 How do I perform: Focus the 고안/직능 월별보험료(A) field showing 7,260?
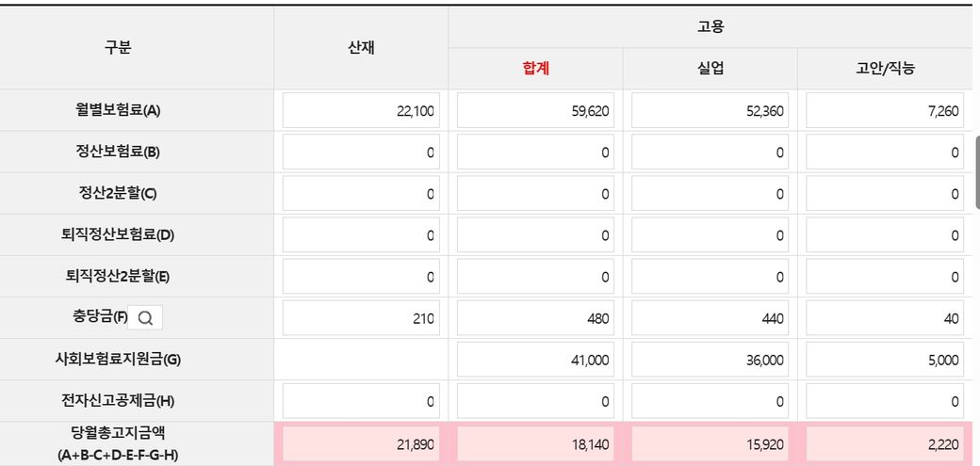tap(884, 111)
